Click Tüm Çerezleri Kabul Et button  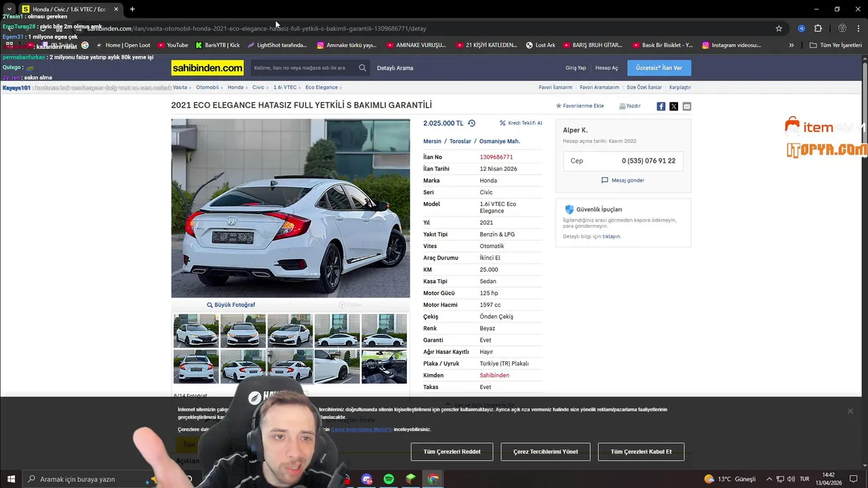[x=641, y=451]
